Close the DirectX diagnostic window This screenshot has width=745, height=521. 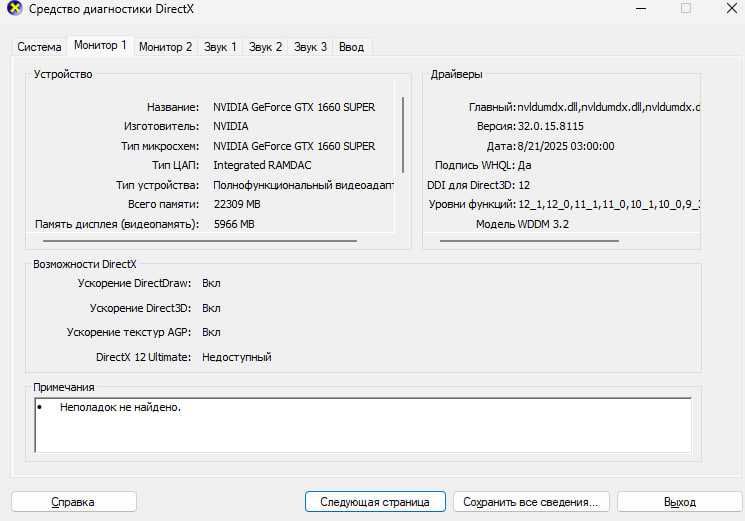(732, 8)
